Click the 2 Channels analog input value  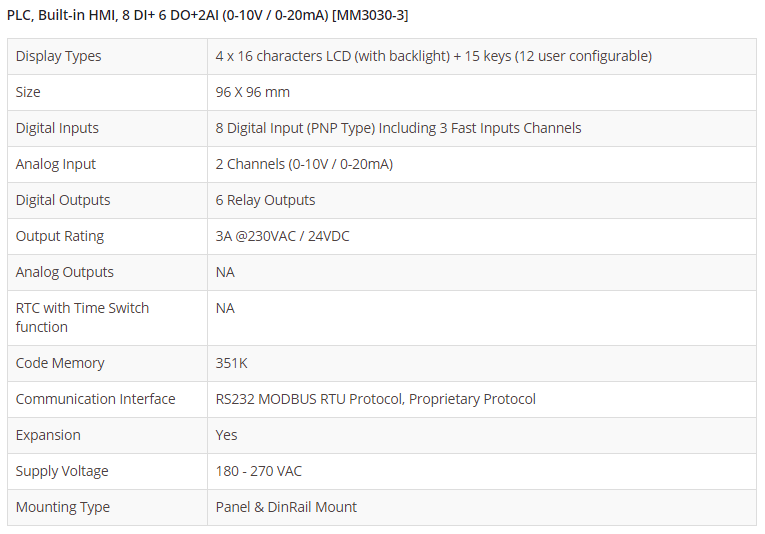[304, 164]
